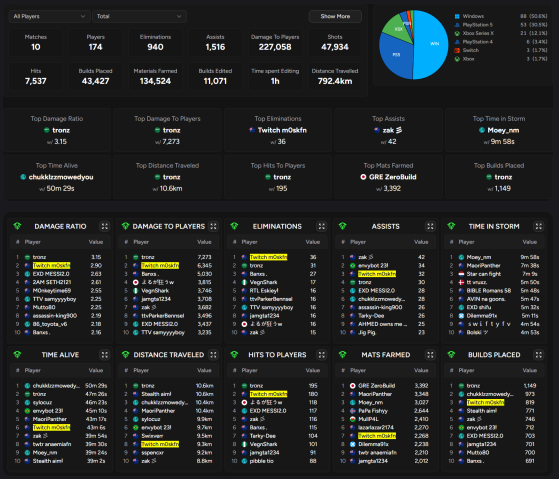Select lazarlazar2174 in Mats Farmed list
Image resolution: width=559 pixels, height=479 pixels.
pyautogui.click(x=377, y=428)
